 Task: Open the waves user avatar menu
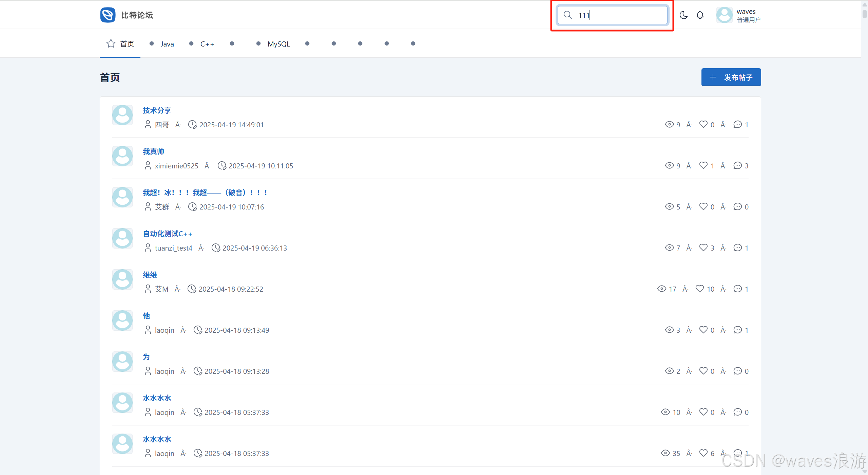pos(724,15)
